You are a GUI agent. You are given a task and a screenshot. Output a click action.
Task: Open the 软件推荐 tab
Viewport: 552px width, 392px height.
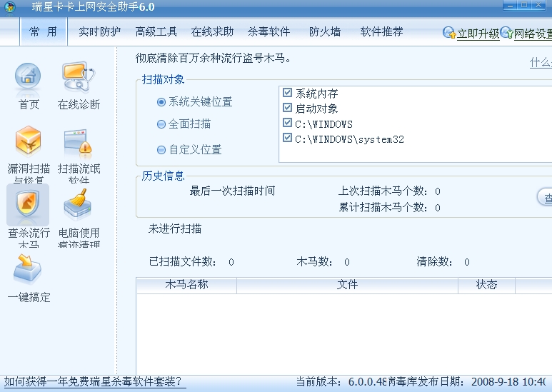tap(381, 31)
